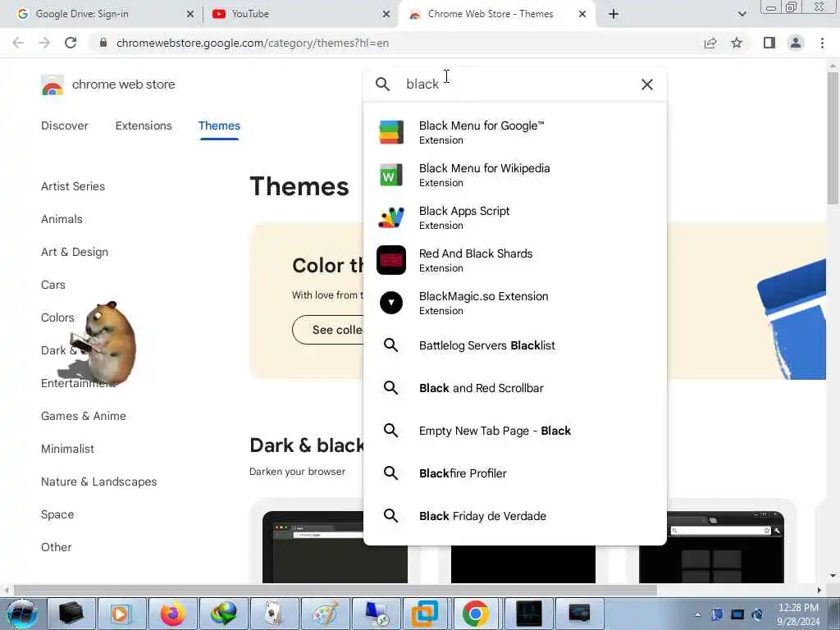Close the Google Drive: Sign-in tab
The height and width of the screenshot is (630, 840).
click(x=190, y=14)
